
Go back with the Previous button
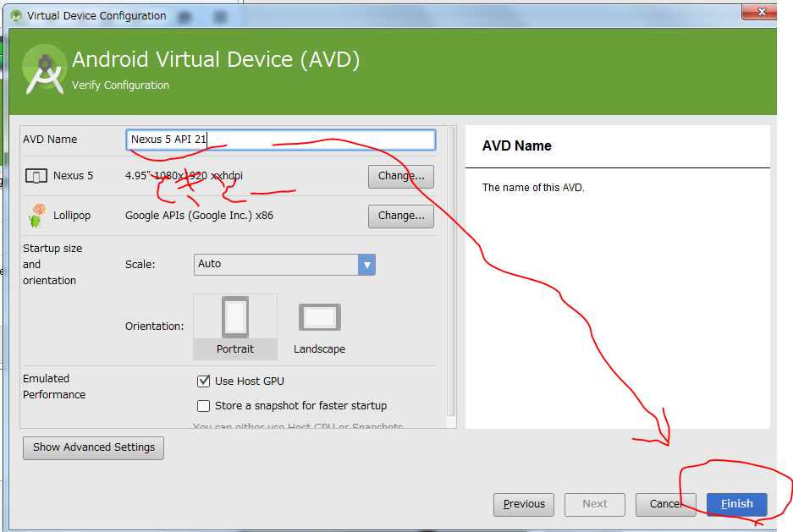click(524, 504)
